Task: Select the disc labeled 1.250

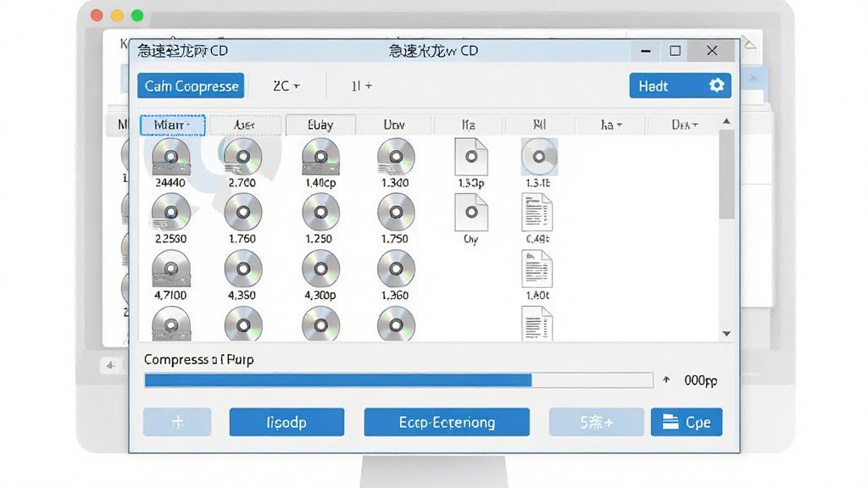Action: point(320,213)
